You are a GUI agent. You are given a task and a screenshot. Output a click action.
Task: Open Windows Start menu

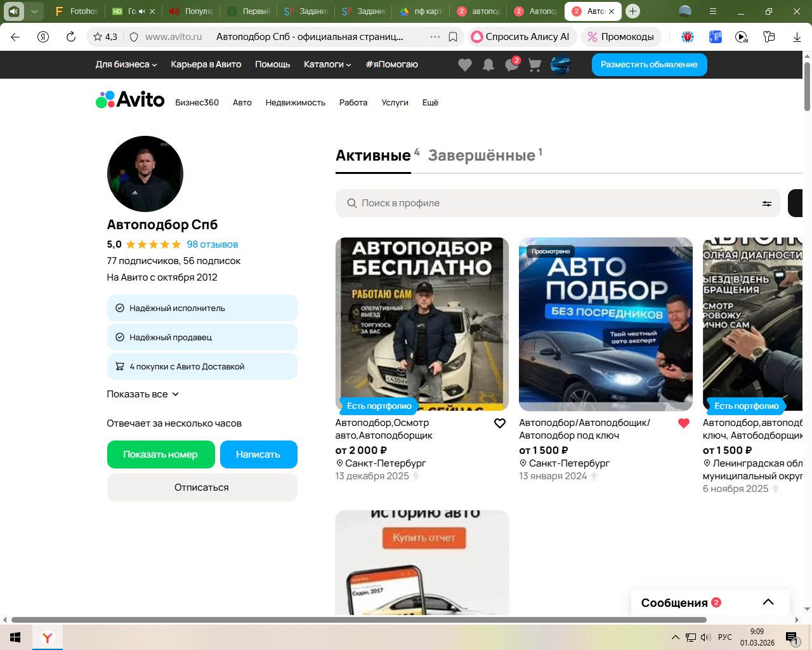[x=15, y=637]
